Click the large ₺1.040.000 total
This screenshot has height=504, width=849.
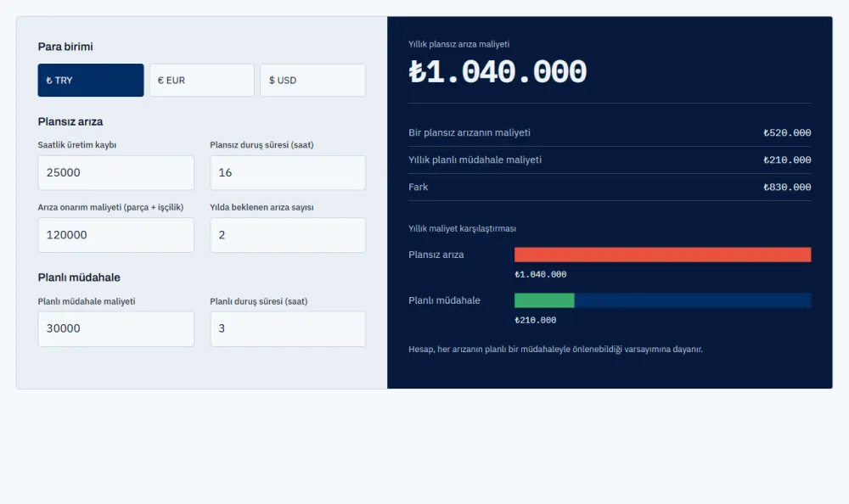pyautogui.click(x=498, y=72)
